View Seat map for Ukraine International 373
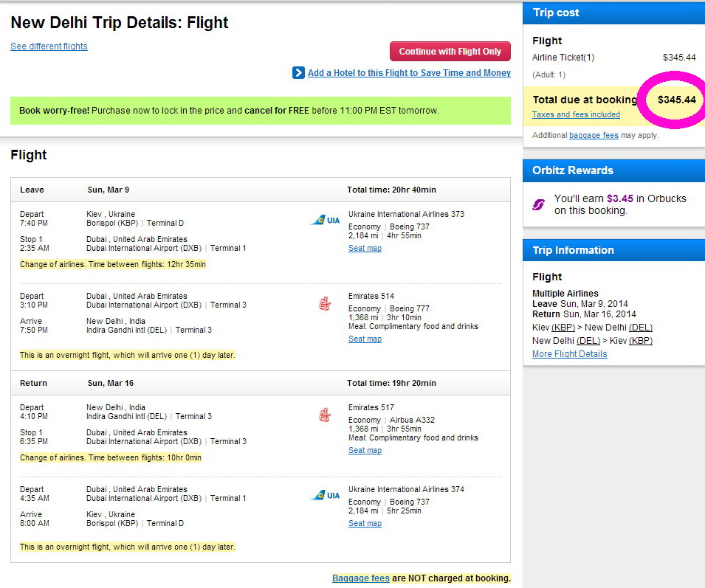 click(365, 249)
